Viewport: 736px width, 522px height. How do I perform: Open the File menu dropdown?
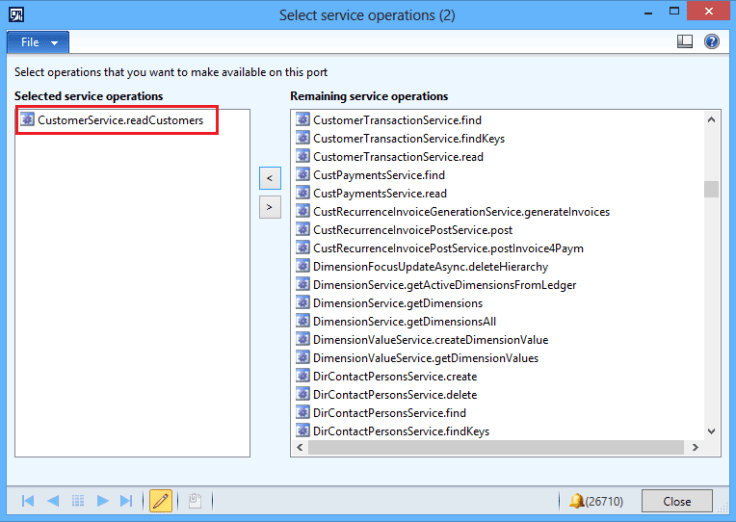[38, 43]
